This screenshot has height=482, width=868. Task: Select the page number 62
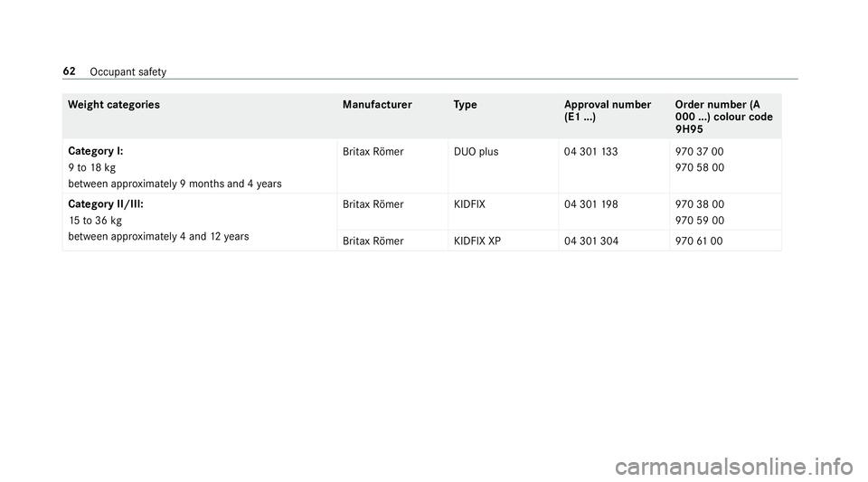70,71
